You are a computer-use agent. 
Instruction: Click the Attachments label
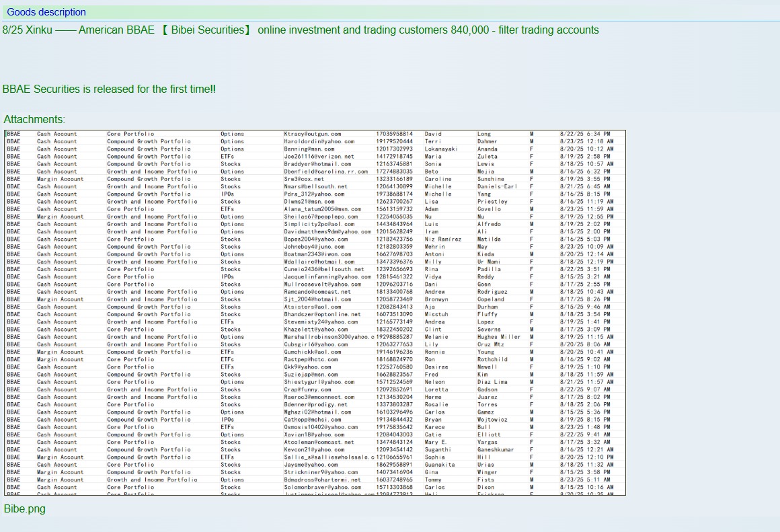(34, 120)
